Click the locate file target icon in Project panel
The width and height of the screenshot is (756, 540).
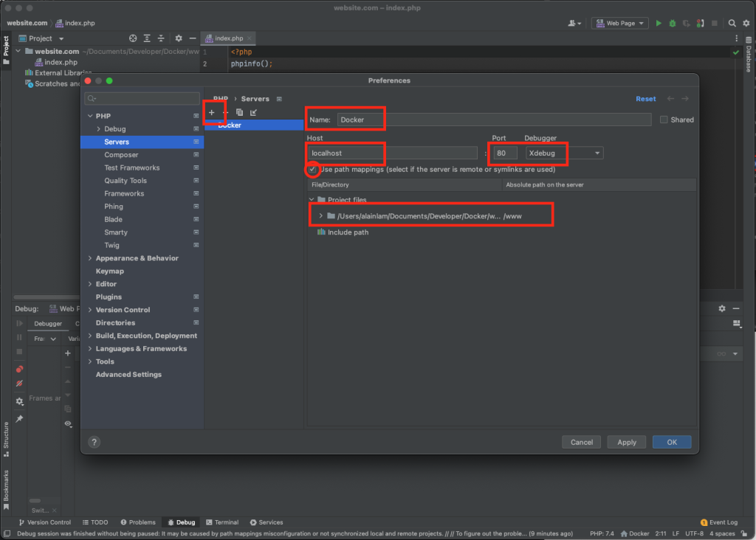[133, 38]
